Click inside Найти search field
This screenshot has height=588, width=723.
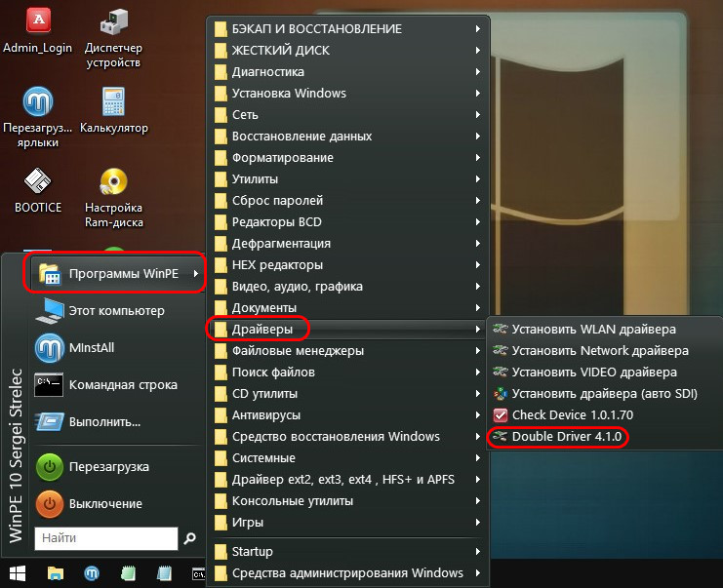106,538
